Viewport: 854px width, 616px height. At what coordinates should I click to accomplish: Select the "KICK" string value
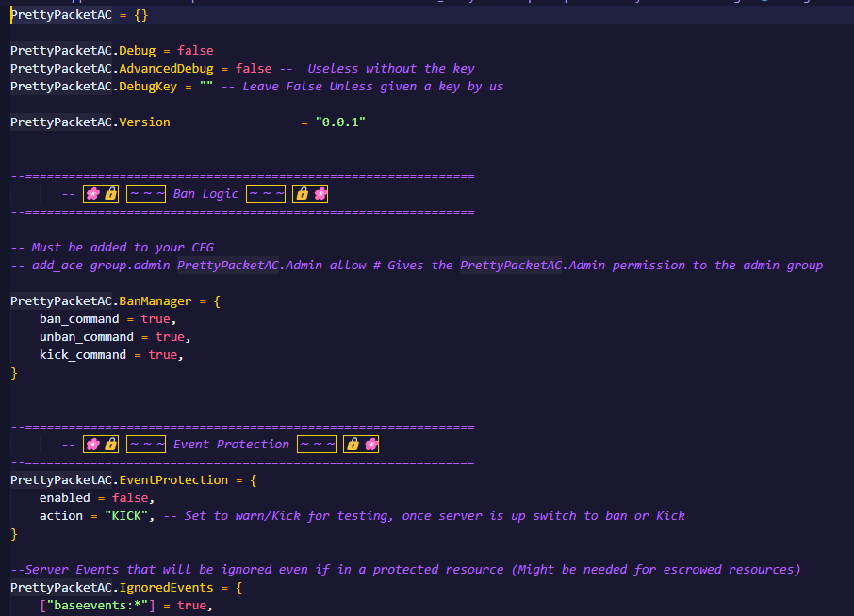(x=126, y=516)
